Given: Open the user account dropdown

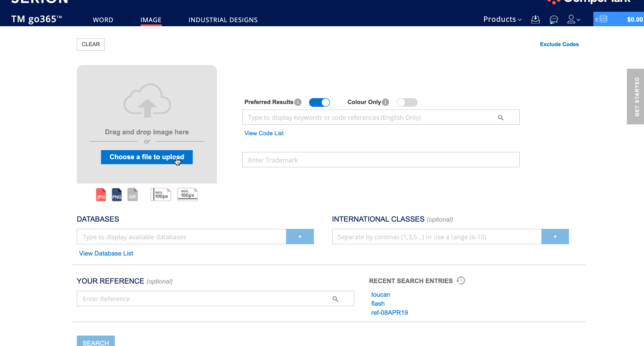Looking at the screenshot, I should [x=573, y=19].
